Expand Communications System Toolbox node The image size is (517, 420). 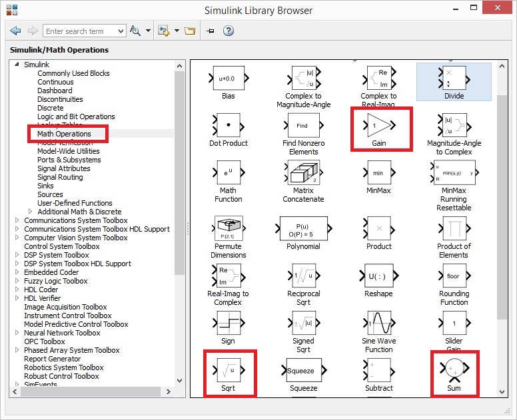[x=17, y=220]
